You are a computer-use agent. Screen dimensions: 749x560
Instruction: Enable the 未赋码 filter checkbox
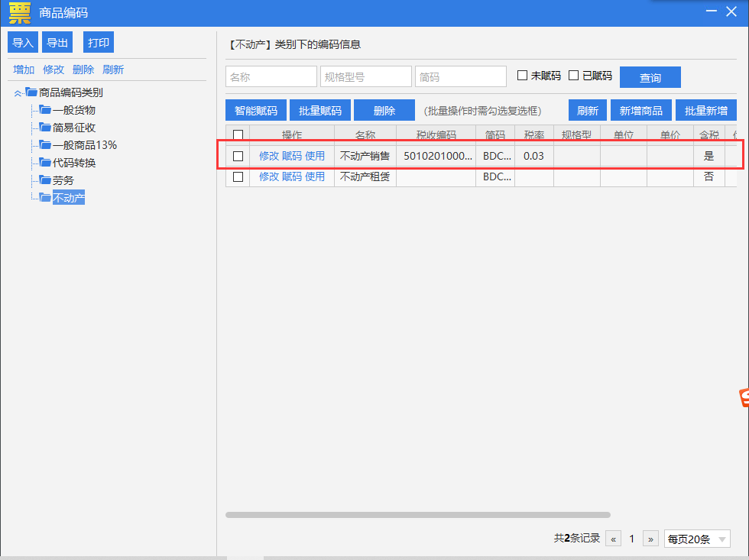[x=523, y=76]
